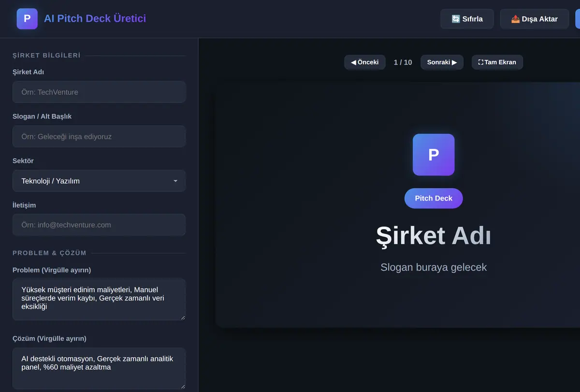Click the Çözüm (Virgülle ayırın) label

pyautogui.click(x=50, y=338)
